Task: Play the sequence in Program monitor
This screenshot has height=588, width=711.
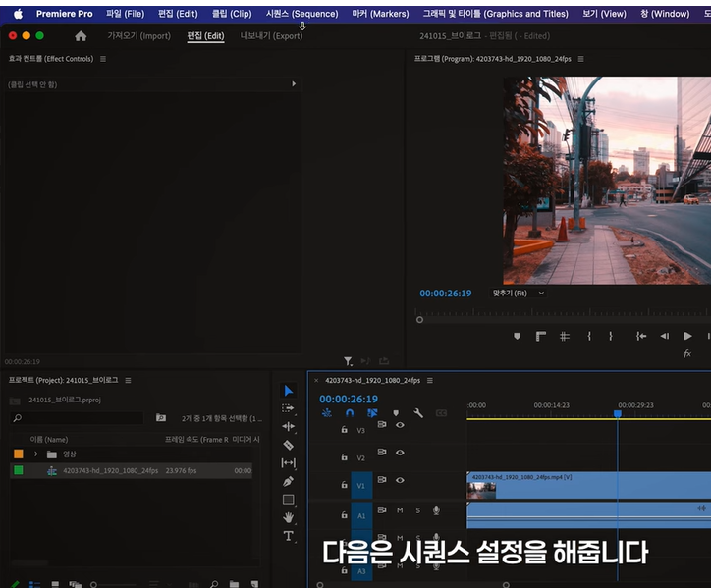Action: (x=687, y=336)
